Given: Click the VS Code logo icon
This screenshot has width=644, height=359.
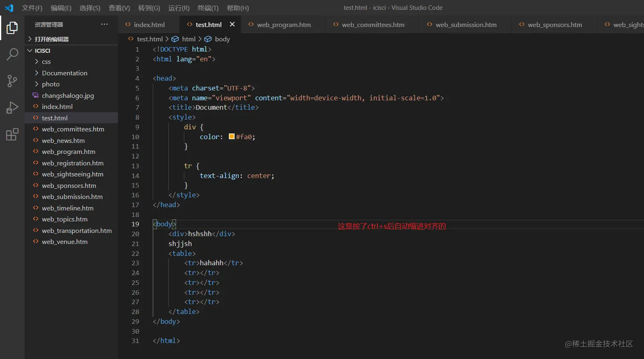Looking at the screenshot, I should click(x=9, y=8).
